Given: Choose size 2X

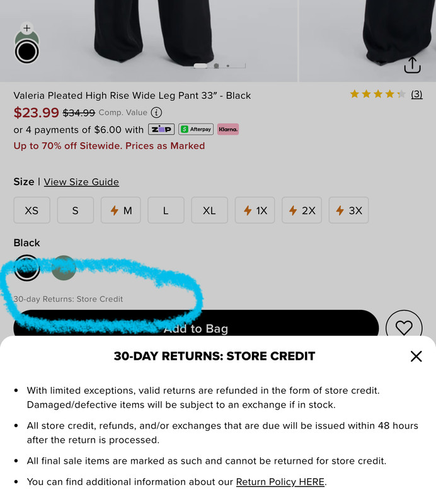Looking at the screenshot, I should coord(302,210).
